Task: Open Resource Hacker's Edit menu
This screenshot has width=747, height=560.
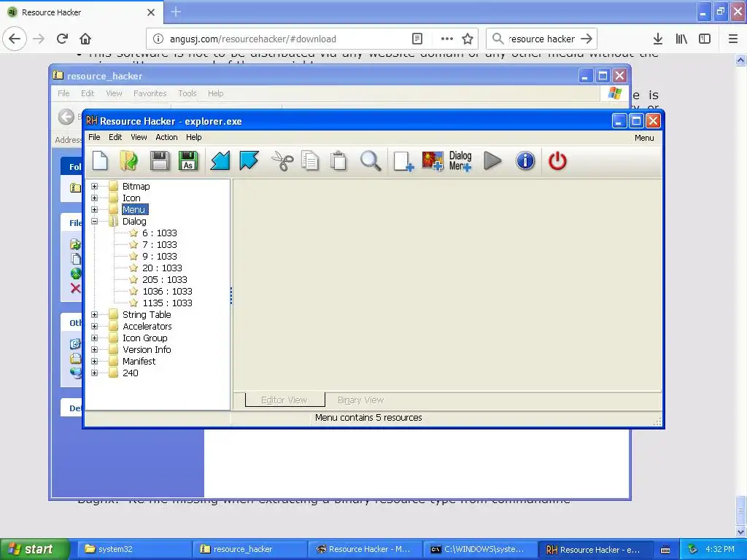Action: pyautogui.click(x=115, y=137)
